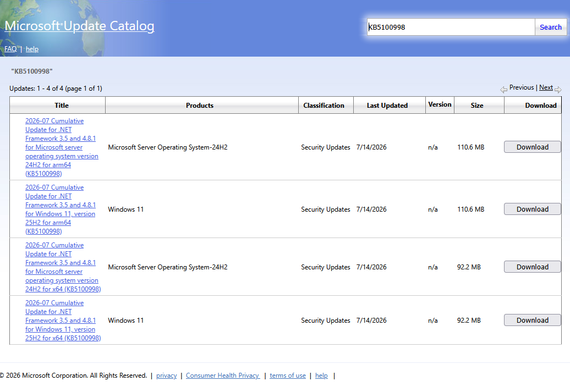The height and width of the screenshot is (392, 570).
Task: Click 92.2 MB size in Windows 11 row
Action: click(469, 321)
